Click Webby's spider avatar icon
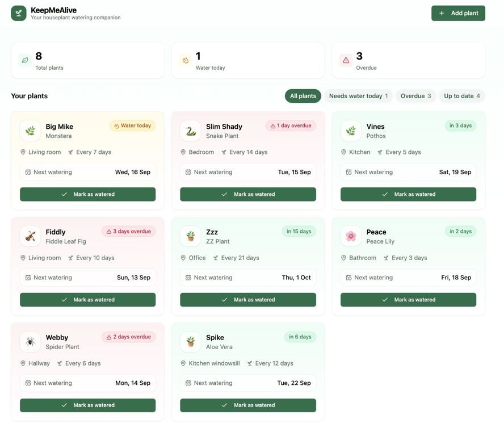Image resolution: width=504 pixels, height=436 pixels. [30, 341]
